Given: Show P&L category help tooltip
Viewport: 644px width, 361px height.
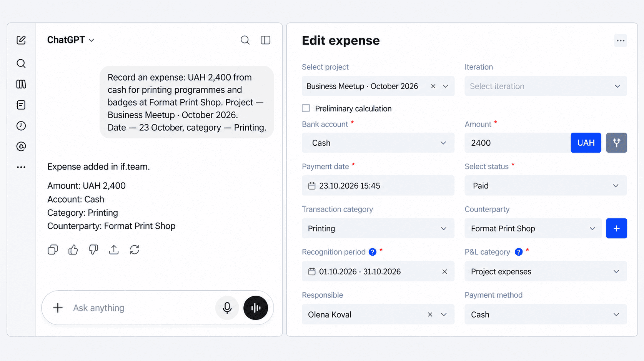Looking at the screenshot, I should pyautogui.click(x=519, y=252).
